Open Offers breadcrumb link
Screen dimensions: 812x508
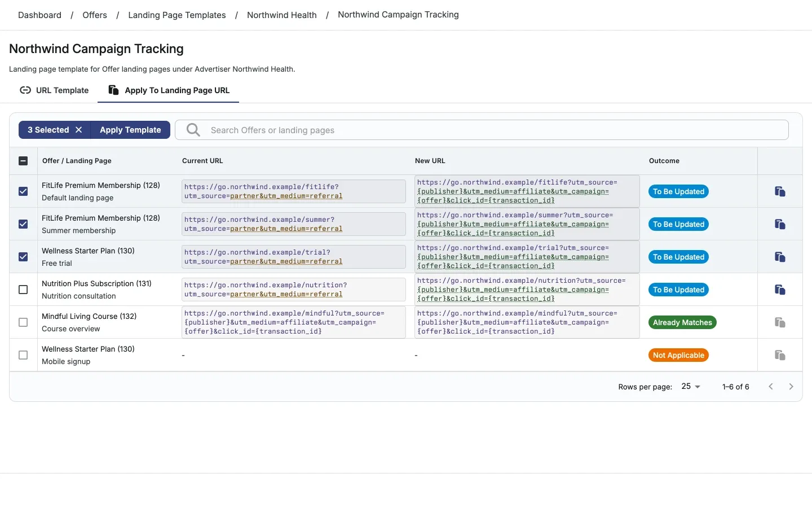click(95, 15)
